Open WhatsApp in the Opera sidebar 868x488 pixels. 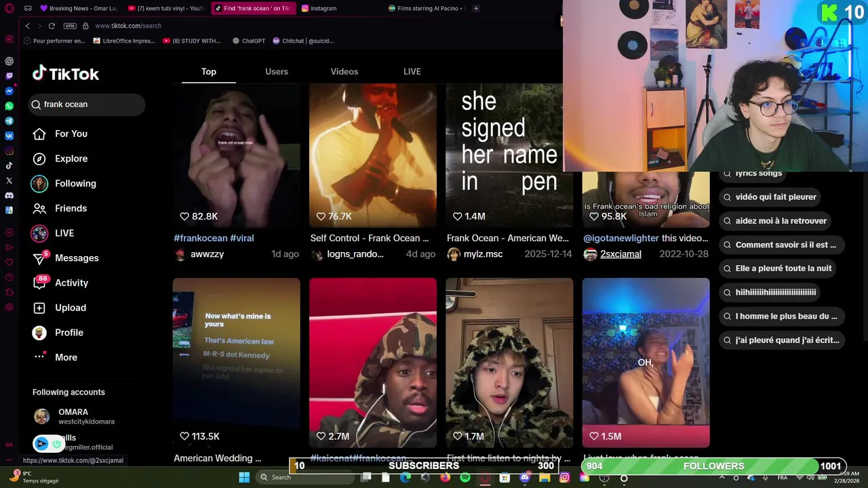[x=9, y=106]
